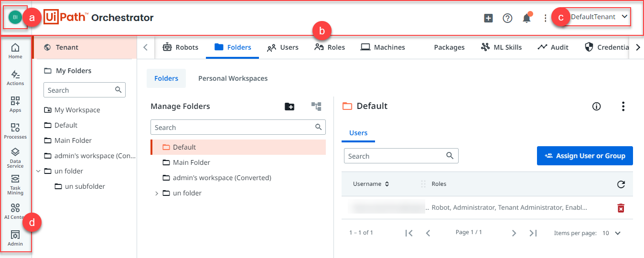Viewport: 644px width, 258px height.
Task: Open the Audit tab
Action: 553,47
